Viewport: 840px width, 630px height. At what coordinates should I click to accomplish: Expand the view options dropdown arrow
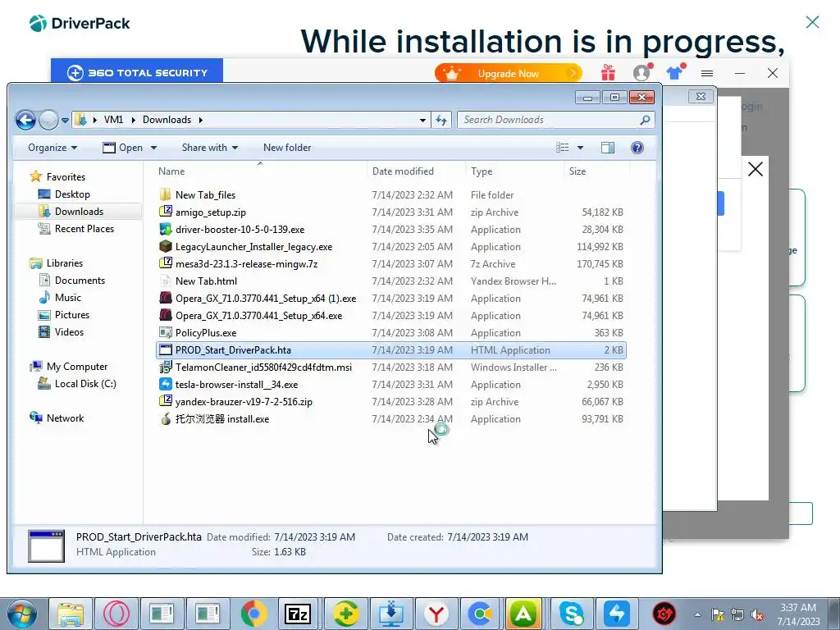pos(580,148)
